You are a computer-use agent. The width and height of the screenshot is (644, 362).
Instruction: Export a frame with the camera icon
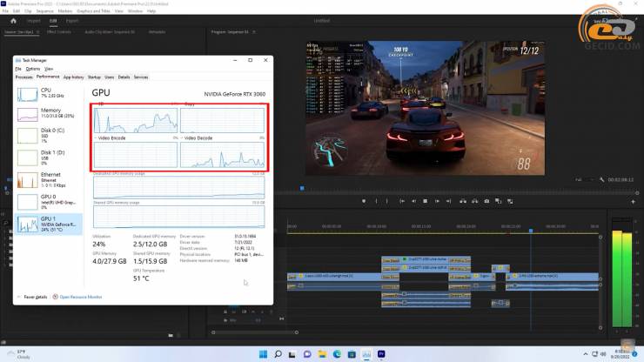(486, 201)
